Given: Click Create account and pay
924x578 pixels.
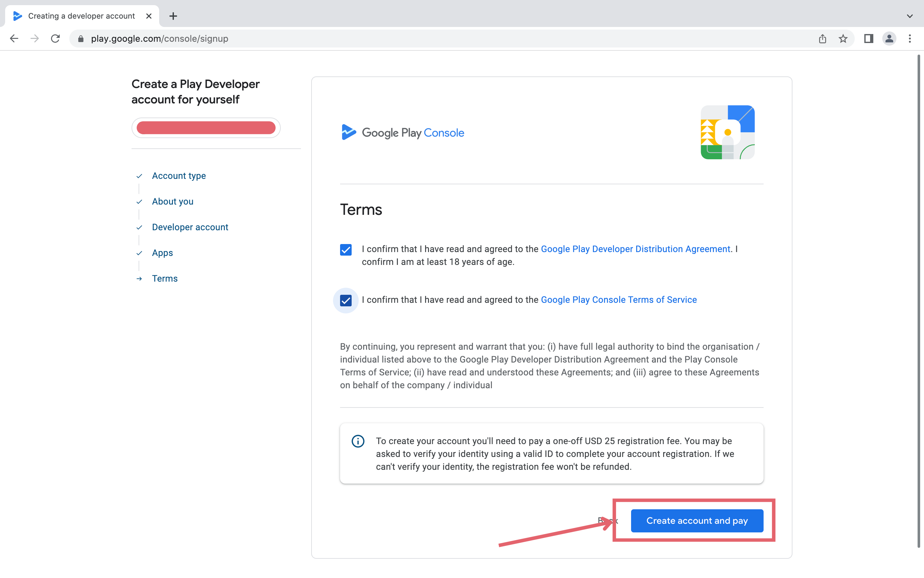Looking at the screenshot, I should (x=697, y=521).
